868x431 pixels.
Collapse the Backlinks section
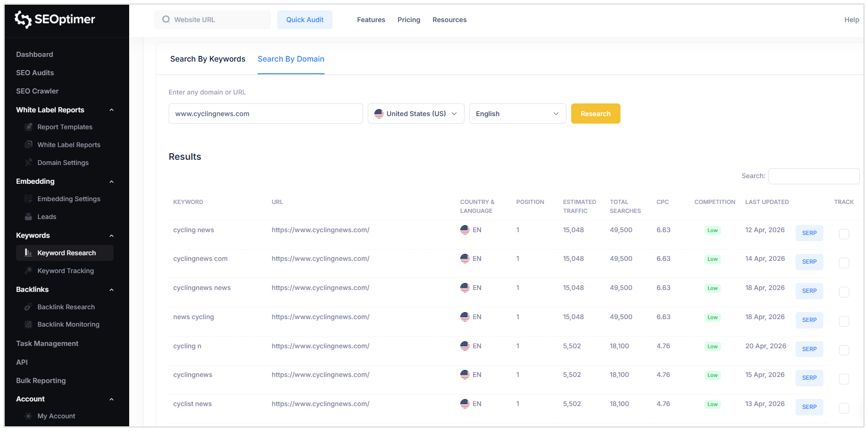point(112,290)
